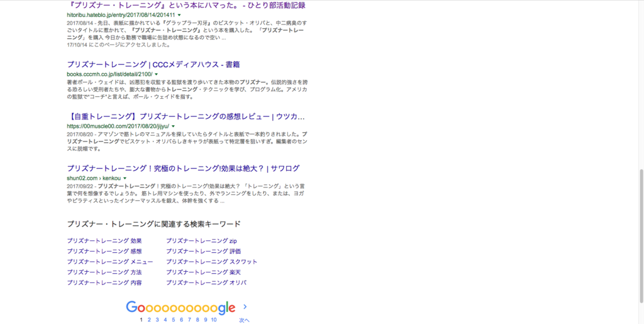Go to results page 7
This screenshot has height=324, width=644.
pos(189,320)
